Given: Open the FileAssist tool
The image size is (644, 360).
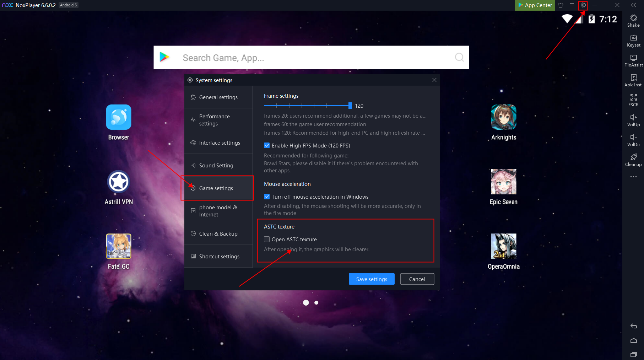Looking at the screenshot, I should [633, 60].
